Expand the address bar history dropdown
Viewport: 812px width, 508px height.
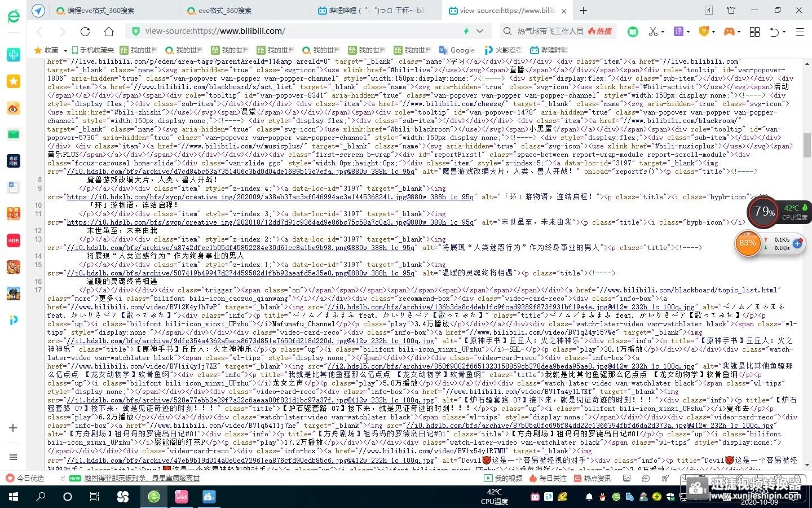pos(480,31)
